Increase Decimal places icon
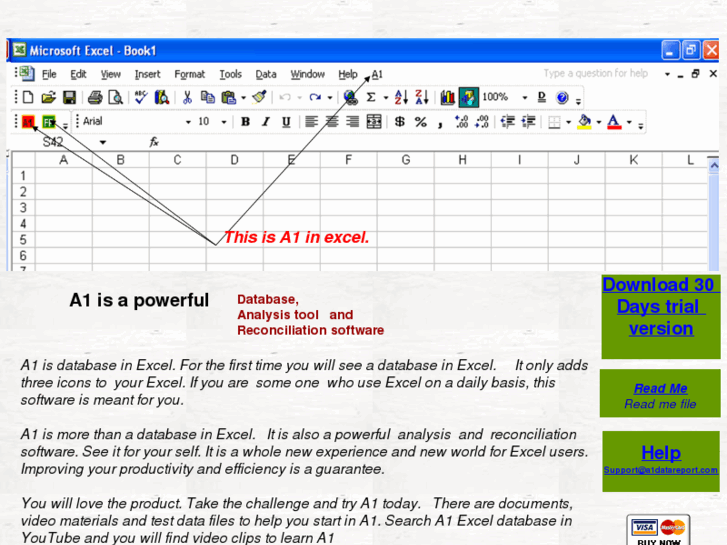 point(461,122)
